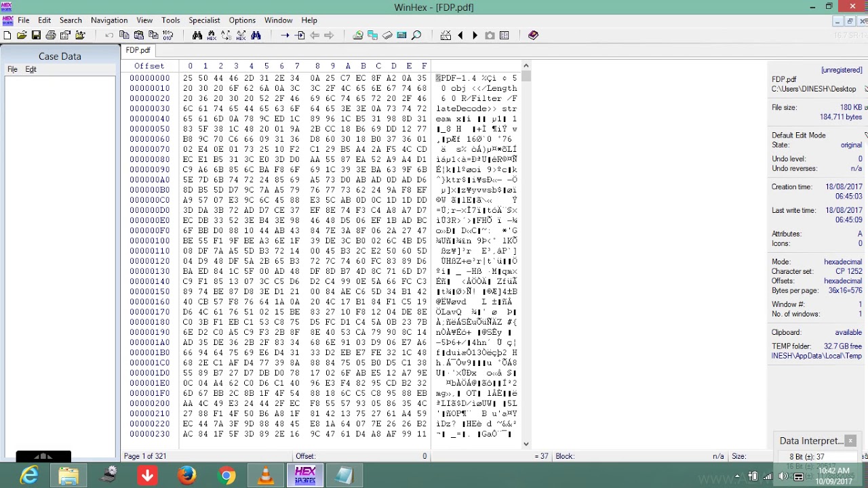Click scroll down arrow of hex view

[x=526, y=444]
